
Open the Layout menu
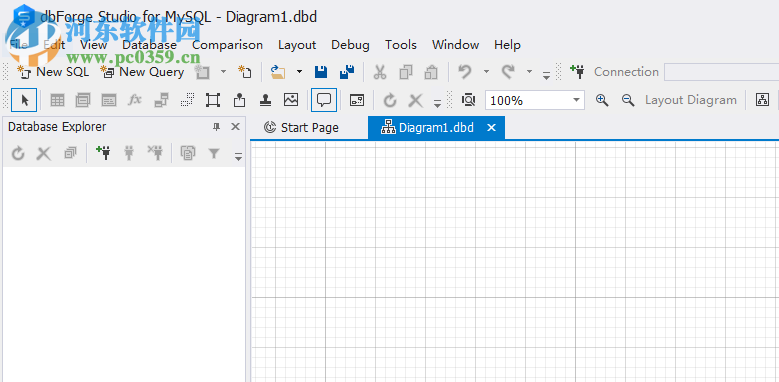coord(297,45)
